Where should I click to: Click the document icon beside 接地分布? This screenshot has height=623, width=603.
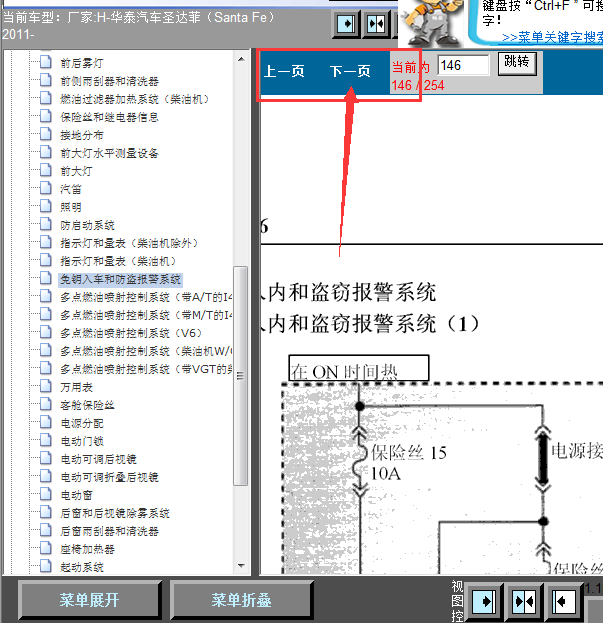pos(46,134)
